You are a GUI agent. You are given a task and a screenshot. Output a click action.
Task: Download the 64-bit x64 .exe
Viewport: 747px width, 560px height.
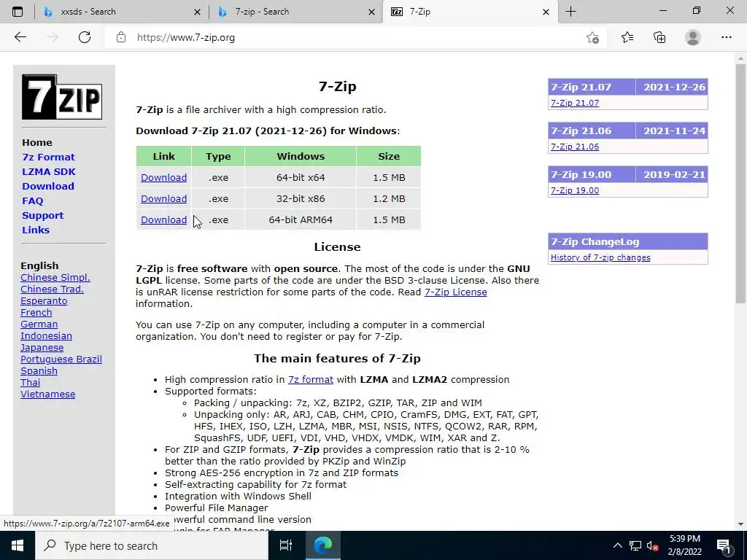[x=163, y=178]
